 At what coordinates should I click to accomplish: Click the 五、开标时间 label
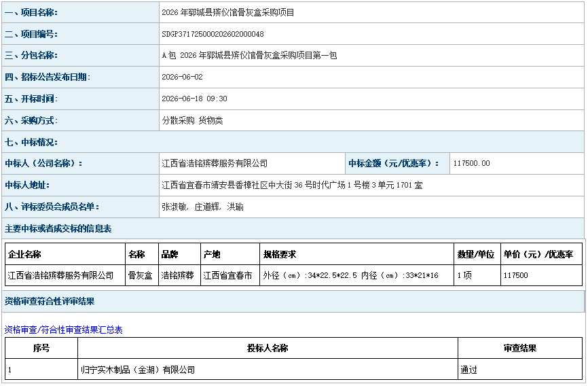[31, 99]
